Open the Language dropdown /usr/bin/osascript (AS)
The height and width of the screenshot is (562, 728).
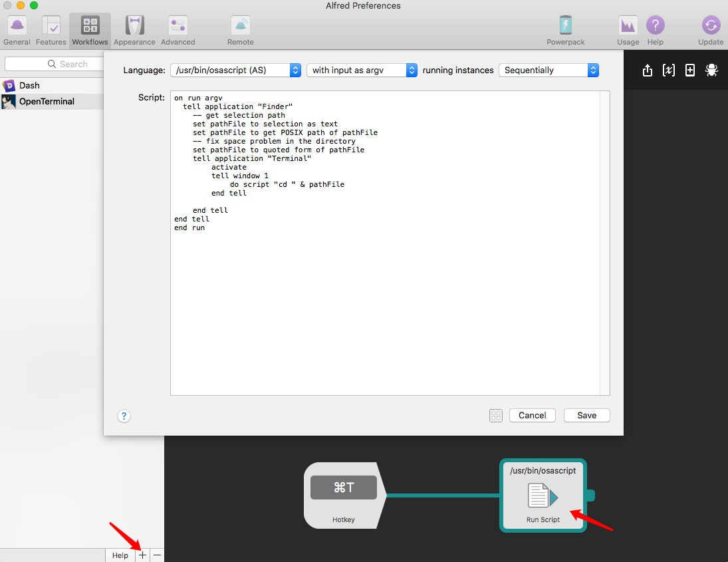click(236, 70)
